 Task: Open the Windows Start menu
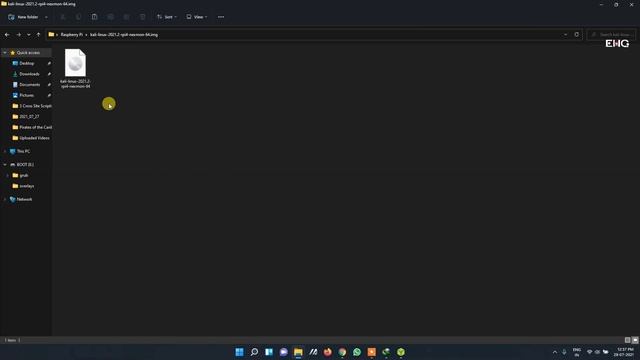click(240, 352)
